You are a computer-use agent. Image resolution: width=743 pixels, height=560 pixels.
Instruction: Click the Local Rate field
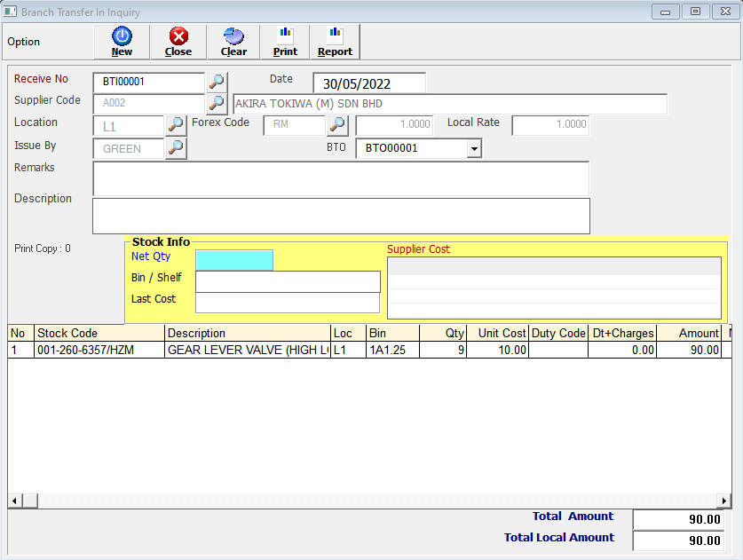(550, 125)
